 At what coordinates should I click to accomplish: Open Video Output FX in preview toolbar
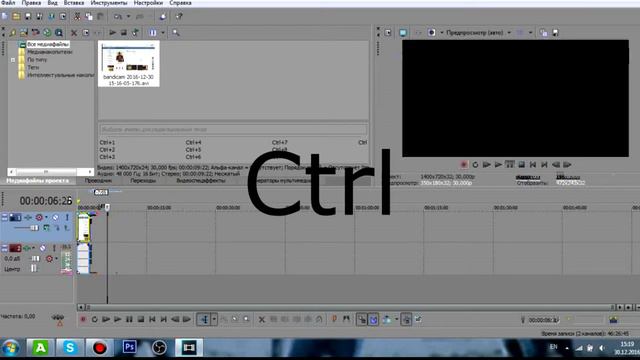pyautogui.click(x=418, y=33)
